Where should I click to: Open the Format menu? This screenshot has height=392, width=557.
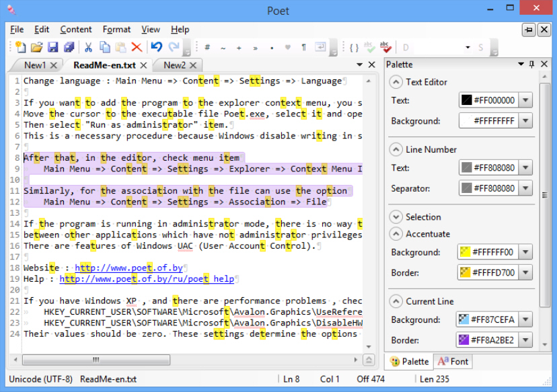[x=116, y=30]
